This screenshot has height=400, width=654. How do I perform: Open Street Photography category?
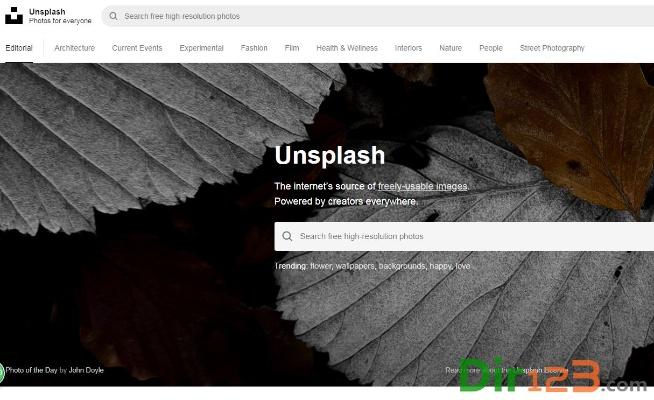[552, 48]
